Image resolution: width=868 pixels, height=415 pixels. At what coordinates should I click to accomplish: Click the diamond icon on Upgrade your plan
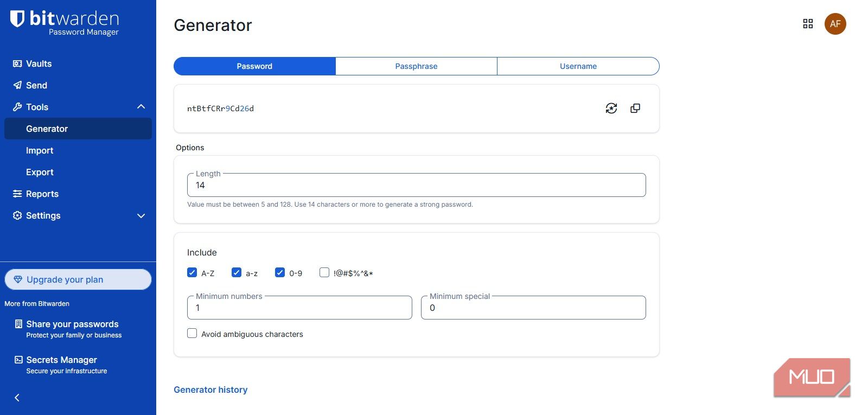pos(18,279)
